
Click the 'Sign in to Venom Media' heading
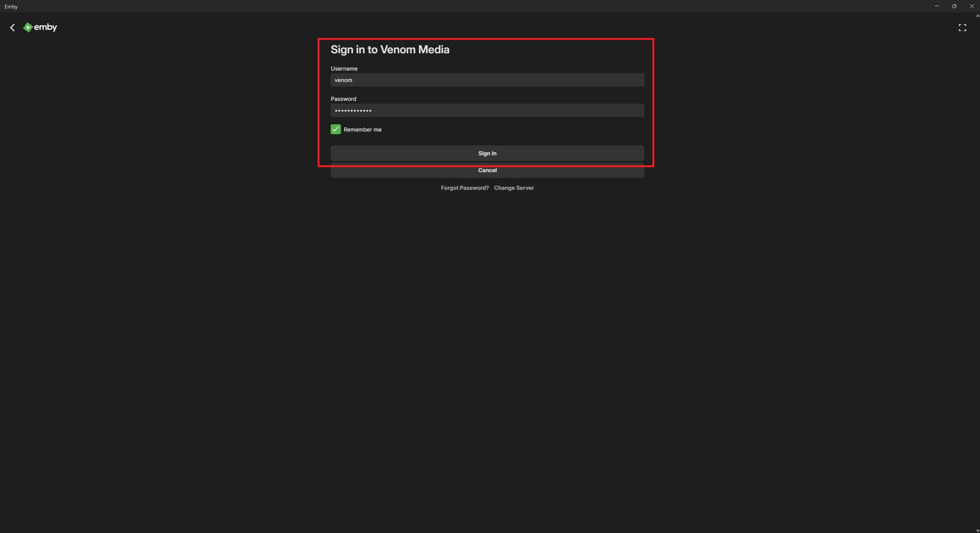click(390, 50)
